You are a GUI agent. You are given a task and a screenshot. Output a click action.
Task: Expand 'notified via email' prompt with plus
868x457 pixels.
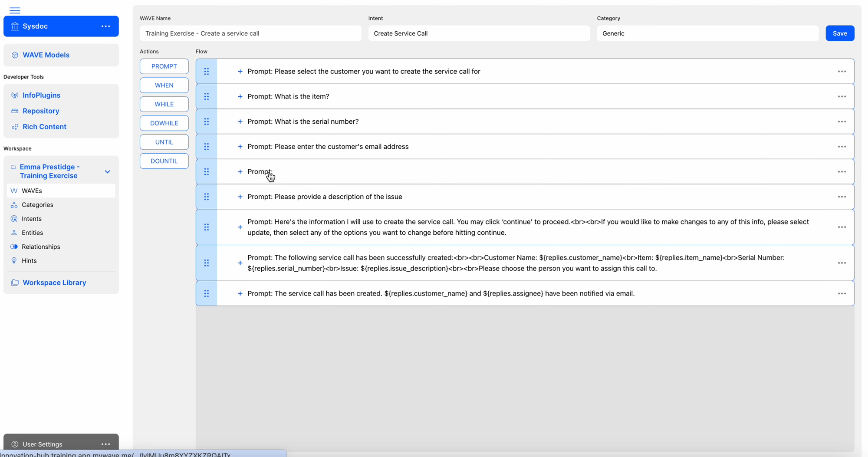tap(240, 293)
